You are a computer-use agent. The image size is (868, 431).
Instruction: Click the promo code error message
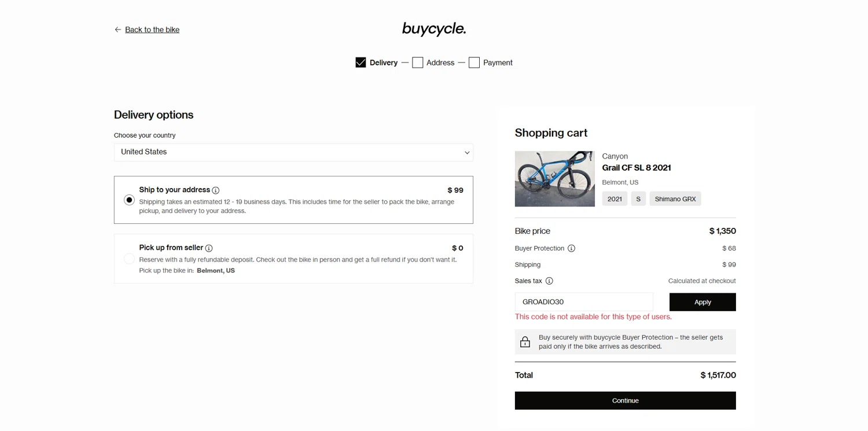click(593, 316)
